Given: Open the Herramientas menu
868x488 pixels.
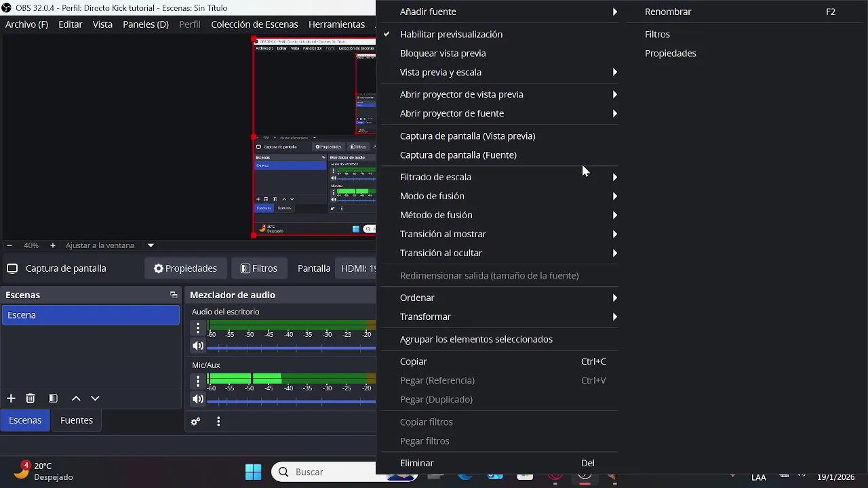Looking at the screenshot, I should click(337, 24).
